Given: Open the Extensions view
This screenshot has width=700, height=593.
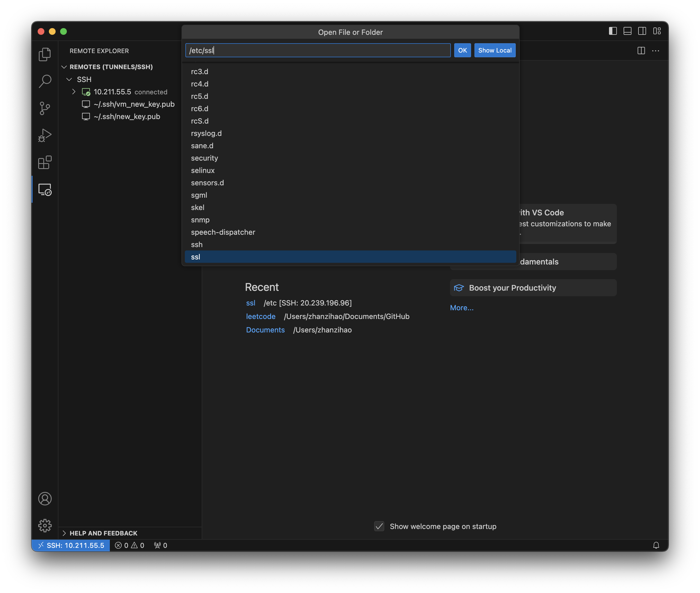Looking at the screenshot, I should click(45, 163).
